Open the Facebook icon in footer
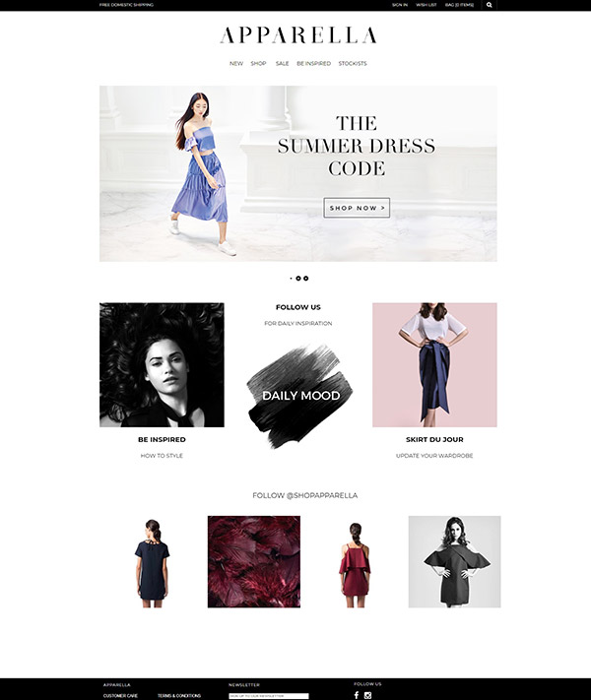 357,695
